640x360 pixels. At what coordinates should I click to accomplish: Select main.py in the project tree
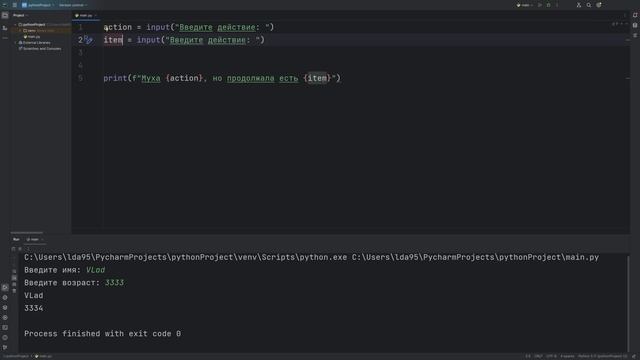pyautogui.click(x=32, y=37)
